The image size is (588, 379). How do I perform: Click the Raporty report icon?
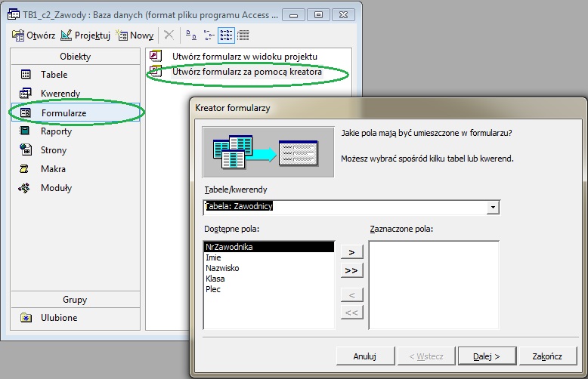pyautogui.click(x=25, y=131)
